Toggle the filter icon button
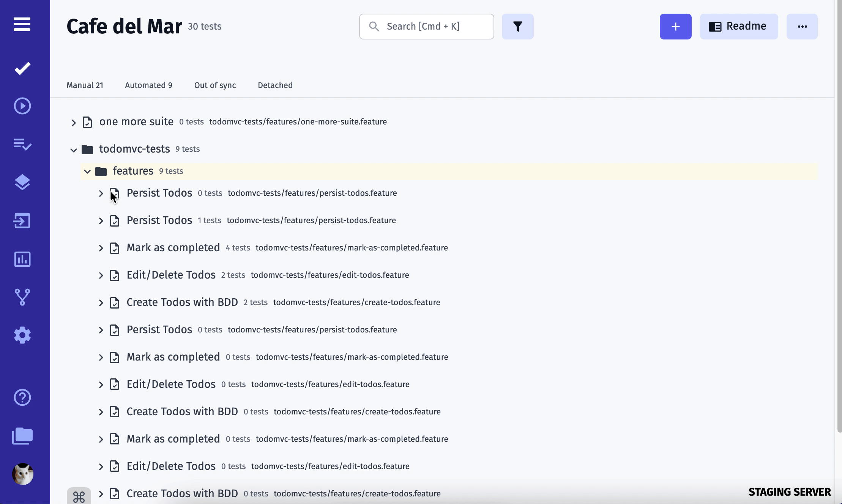Image resolution: width=842 pixels, height=504 pixels. (517, 27)
